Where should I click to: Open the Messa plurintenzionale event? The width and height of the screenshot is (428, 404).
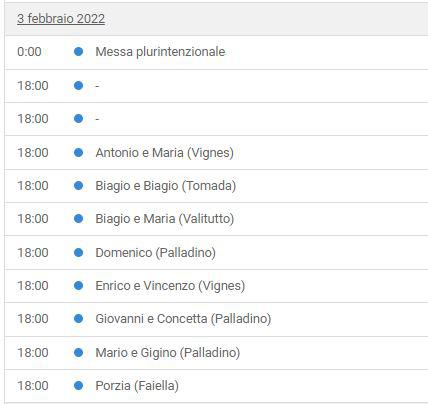click(160, 52)
